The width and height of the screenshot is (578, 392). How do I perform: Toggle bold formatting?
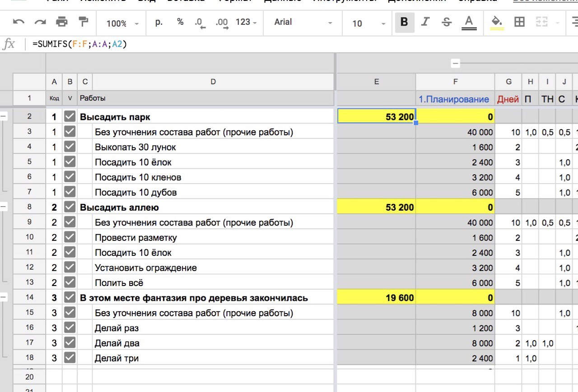[404, 22]
